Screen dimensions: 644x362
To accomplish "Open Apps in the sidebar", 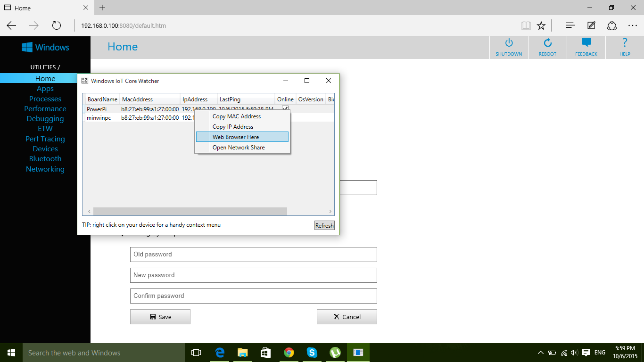I will click(x=45, y=89).
